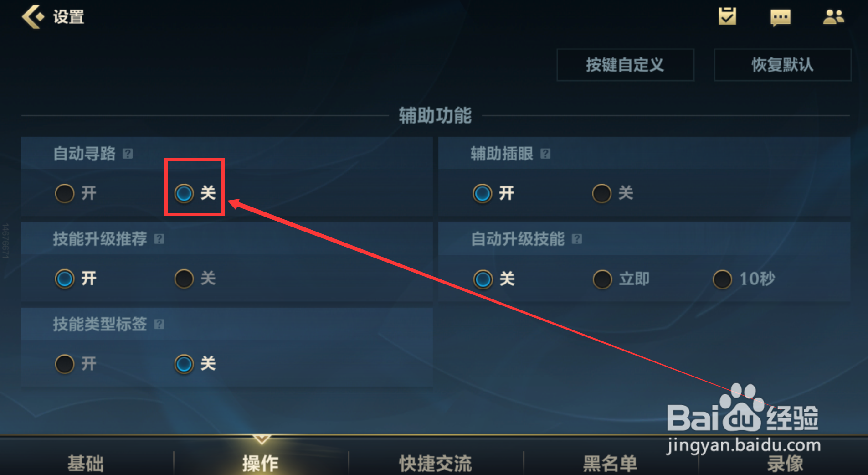This screenshot has height=475, width=868.
Task: Show help for 技能升级推荐 question mark
Action: [159, 239]
